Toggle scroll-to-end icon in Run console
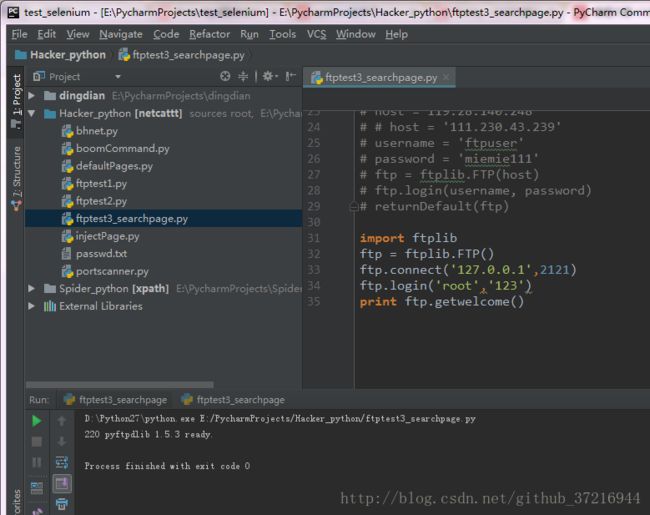This screenshot has height=515, width=650. pos(61,483)
